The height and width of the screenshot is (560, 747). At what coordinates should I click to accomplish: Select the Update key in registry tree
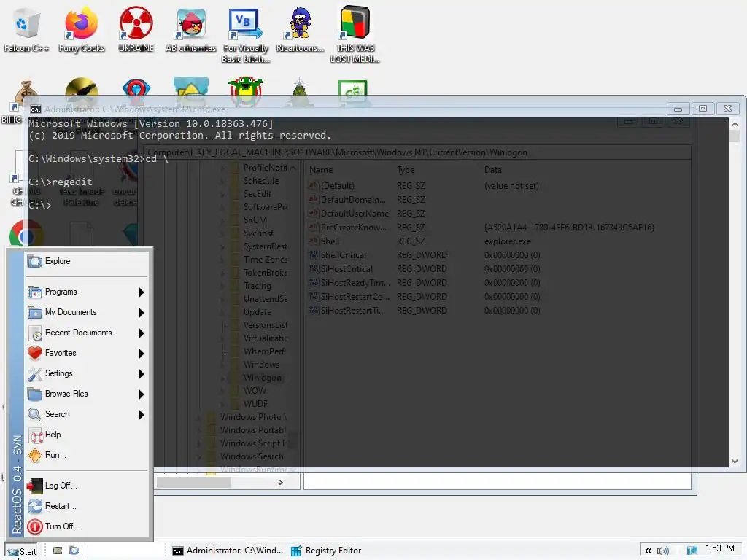pos(258,312)
